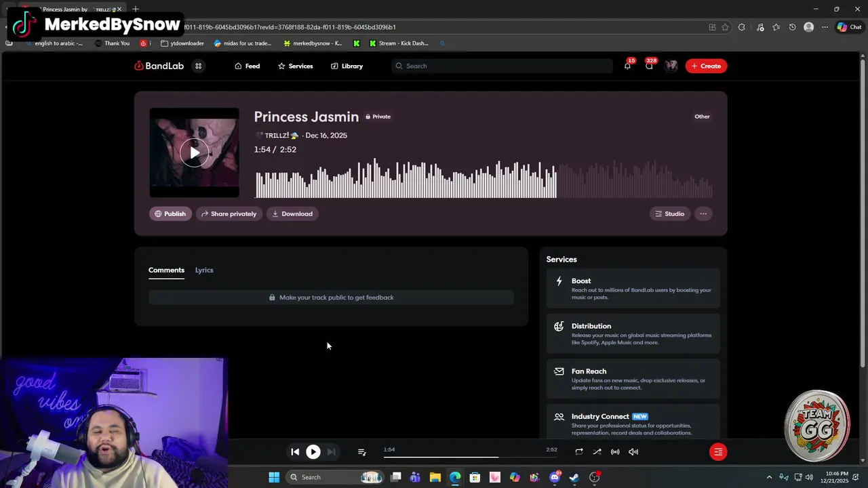Go to the Feed page

pos(247,66)
